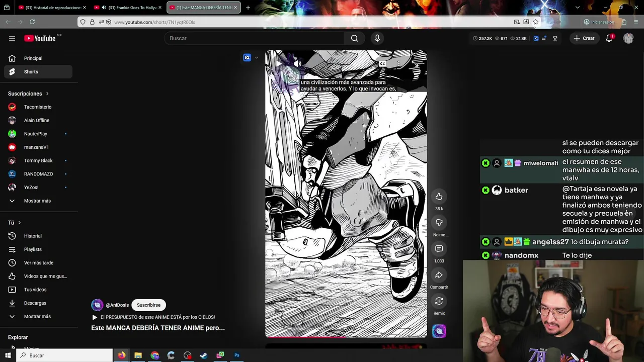Share the Short via Compartir
Screen dimensions: 644x362
point(439,275)
